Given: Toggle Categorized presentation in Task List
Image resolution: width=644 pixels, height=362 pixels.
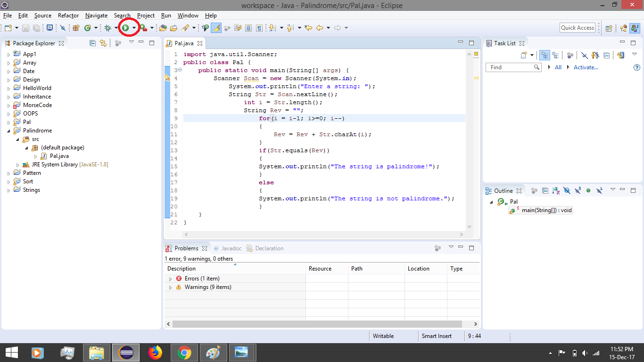Looking at the screenshot, I should [x=545, y=55].
